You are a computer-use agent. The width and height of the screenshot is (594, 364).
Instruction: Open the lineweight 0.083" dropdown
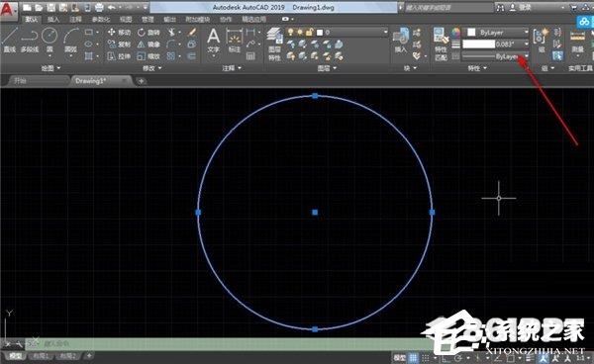click(494, 45)
